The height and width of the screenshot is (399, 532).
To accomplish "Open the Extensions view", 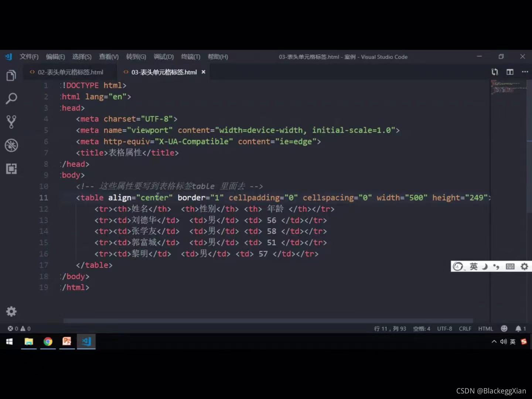I will click(11, 168).
